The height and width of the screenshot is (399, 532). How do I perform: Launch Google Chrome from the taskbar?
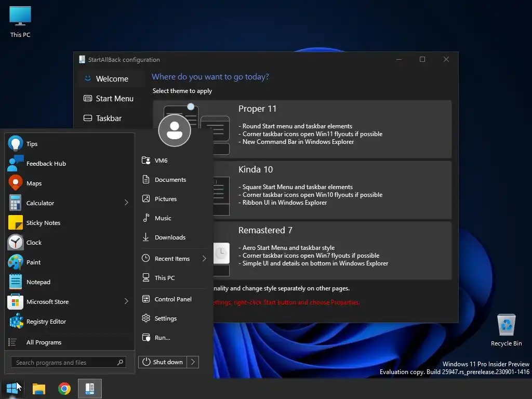[x=64, y=389]
